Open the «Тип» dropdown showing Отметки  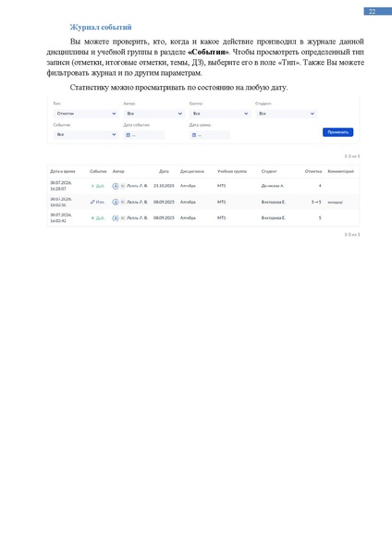pos(86,114)
